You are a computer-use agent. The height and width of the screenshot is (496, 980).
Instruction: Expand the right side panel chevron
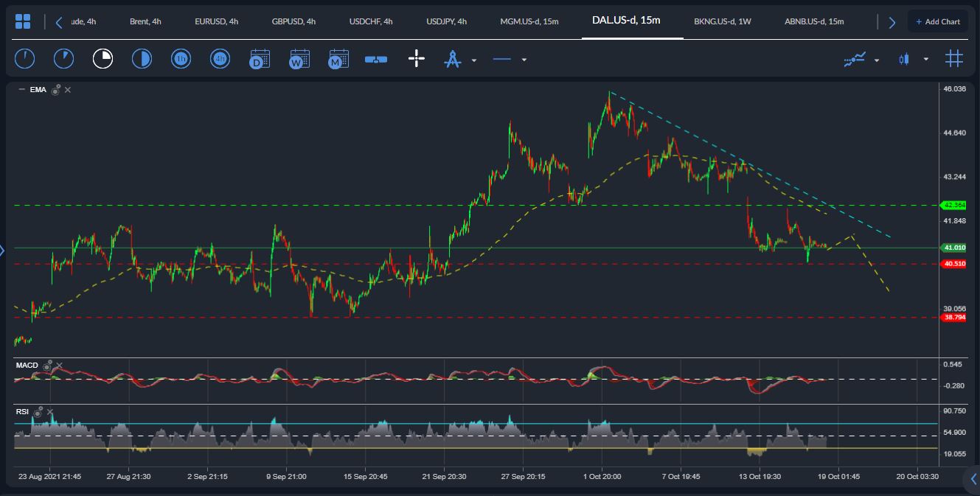[x=973, y=478]
